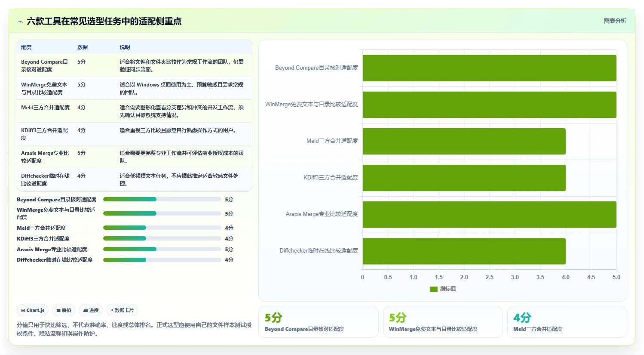Click the KDiff3三方合并适配度 progress bar
Image resolution: width=644 pixels, height=355 pixels.
tap(162, 238)
